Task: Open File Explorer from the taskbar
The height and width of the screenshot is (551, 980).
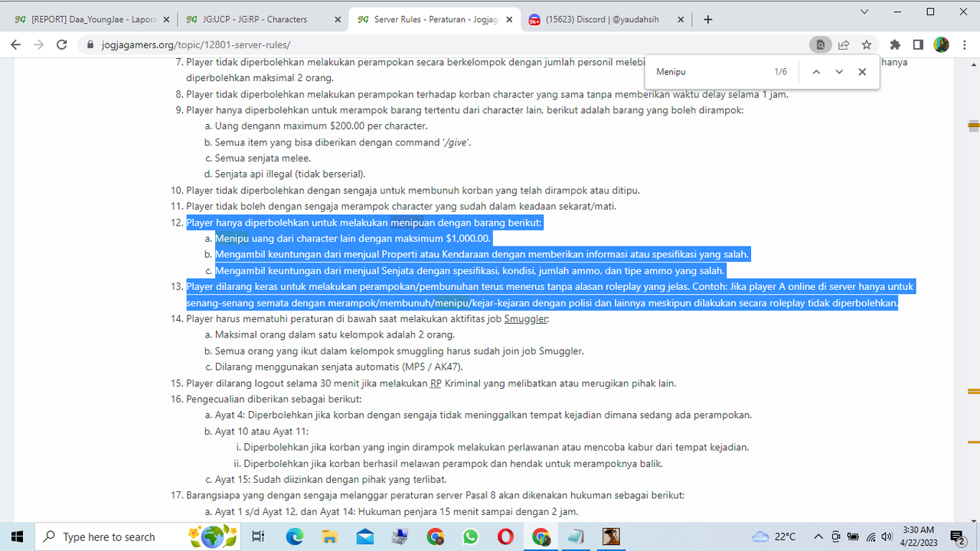Action: (329, 536)
